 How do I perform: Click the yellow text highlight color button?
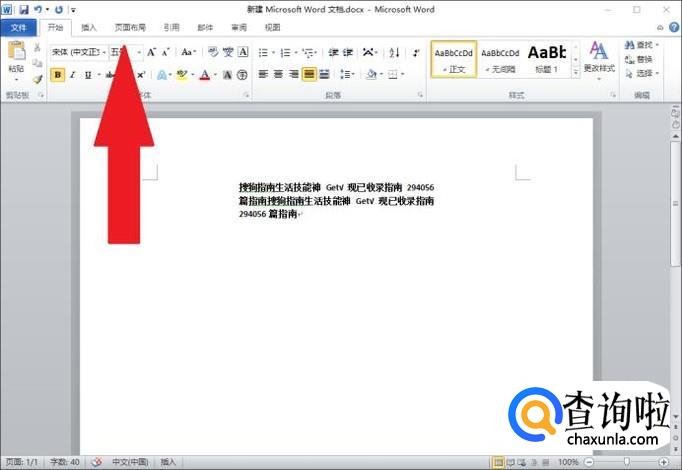[x=182, y=75]
